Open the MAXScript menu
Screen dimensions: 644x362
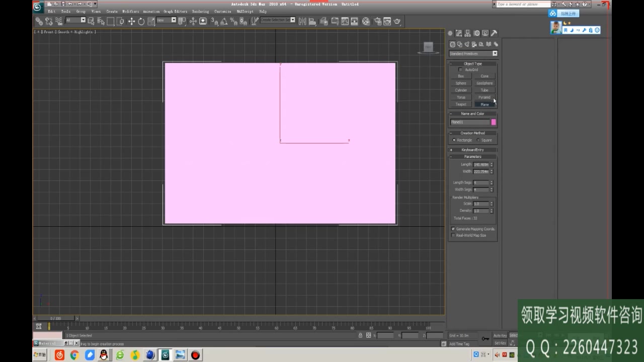tap(245, 11)
